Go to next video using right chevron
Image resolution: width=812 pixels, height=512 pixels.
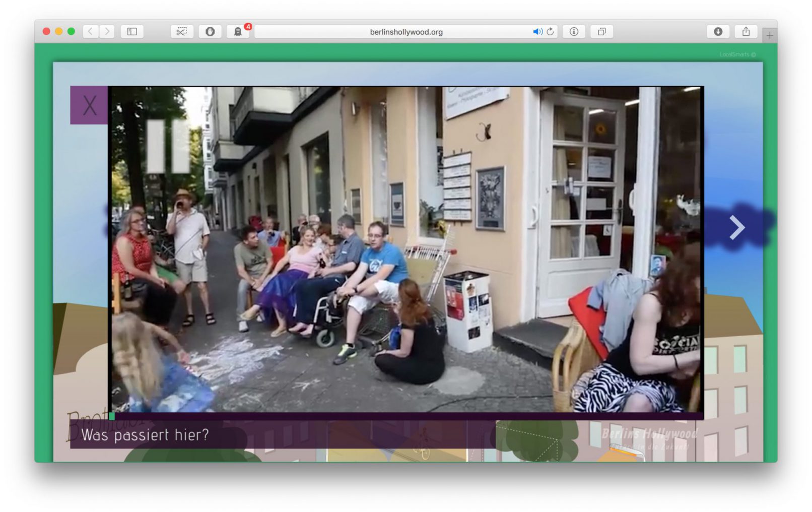tap(736, 227)
